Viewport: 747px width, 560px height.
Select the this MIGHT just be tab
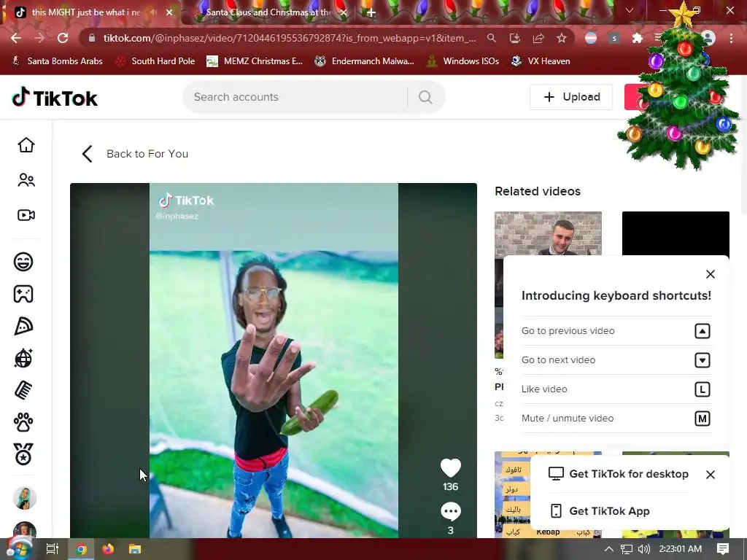86,12
